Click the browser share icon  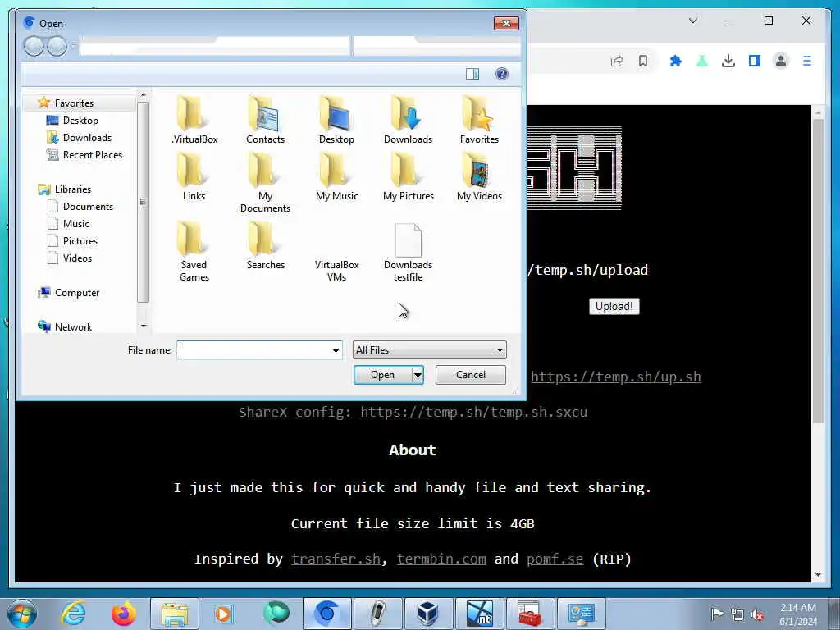617,61
